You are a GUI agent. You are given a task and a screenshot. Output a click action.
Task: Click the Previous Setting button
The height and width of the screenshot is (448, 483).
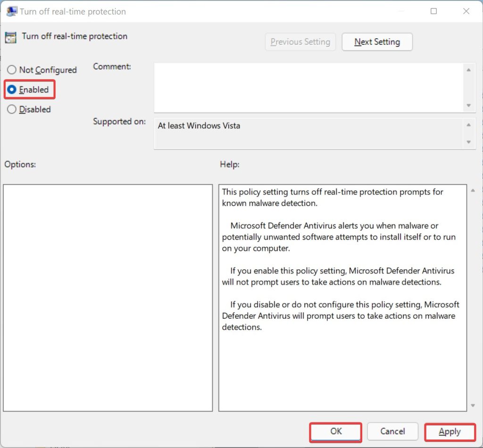(300, 42)
